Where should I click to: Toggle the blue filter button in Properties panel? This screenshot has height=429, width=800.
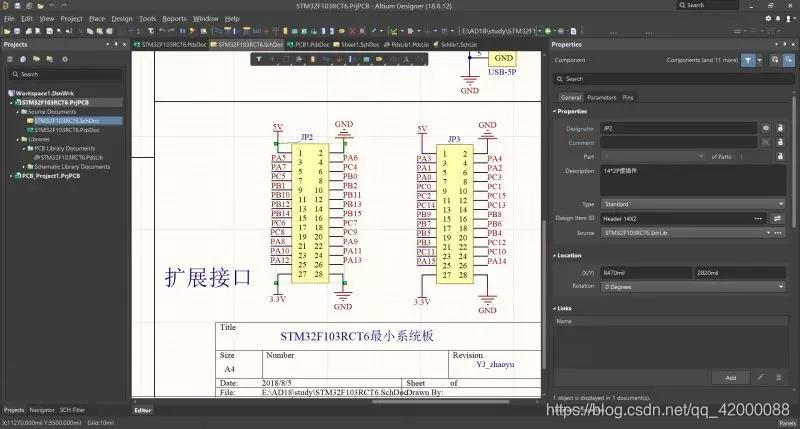748,60
